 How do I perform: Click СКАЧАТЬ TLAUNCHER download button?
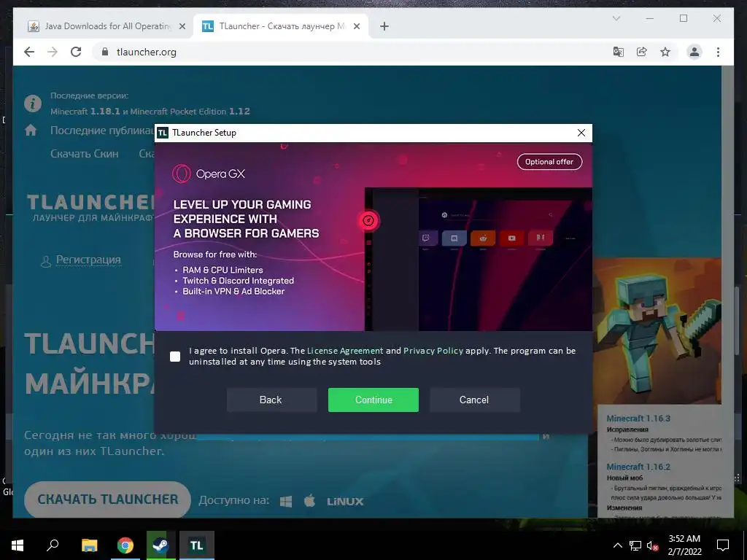[x=108, y=499]
